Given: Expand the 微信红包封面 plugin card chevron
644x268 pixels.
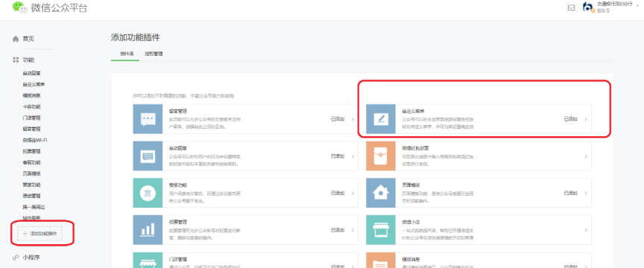Looking at the screenshot, I should point(586,156).
